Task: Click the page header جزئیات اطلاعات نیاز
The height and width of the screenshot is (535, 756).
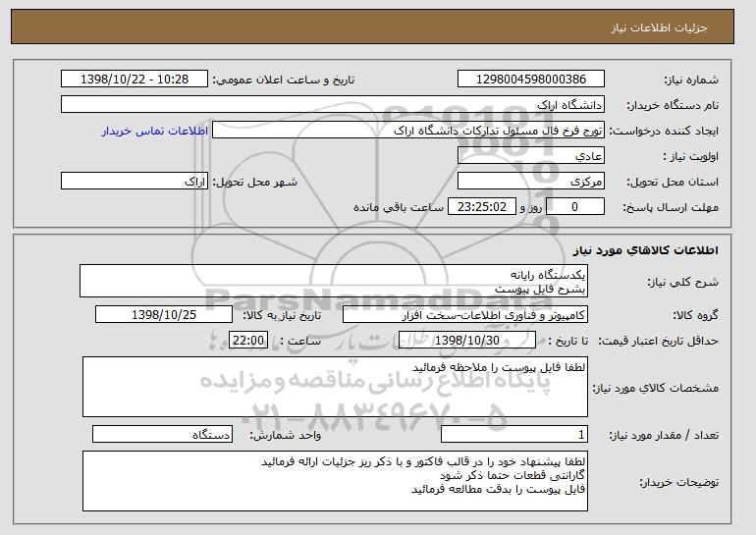Action: pyautogui.click(x=659, y=27)
